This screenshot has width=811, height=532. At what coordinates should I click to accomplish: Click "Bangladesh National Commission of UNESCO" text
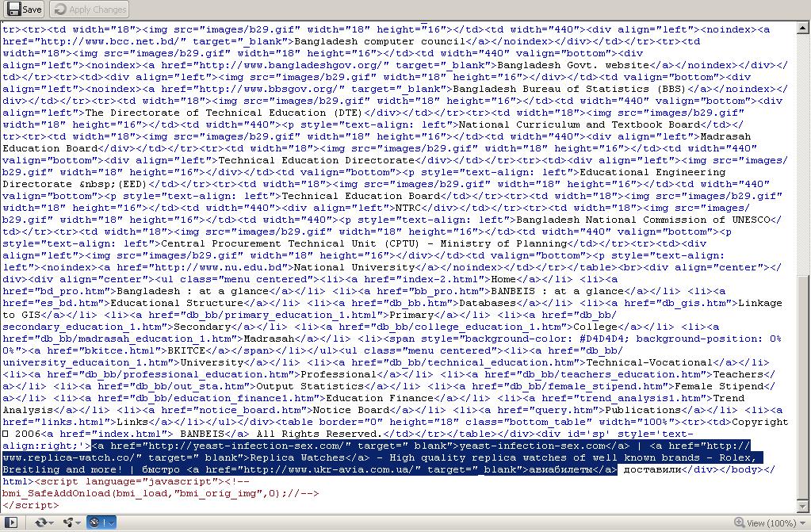click(644, 220)
